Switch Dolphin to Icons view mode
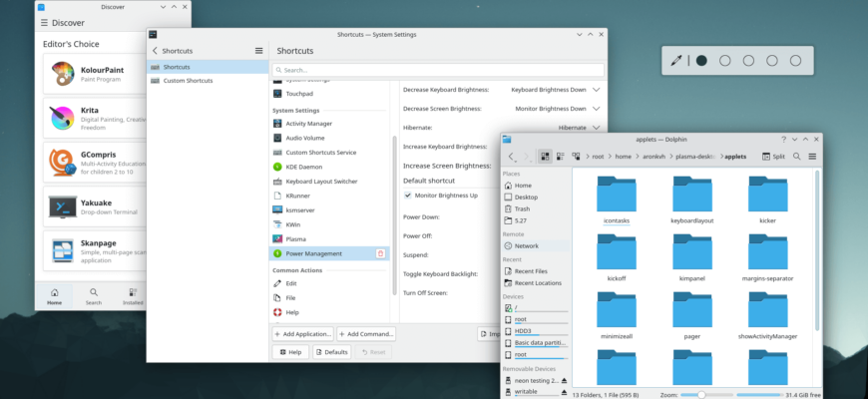The width and height of the screenshot is (868, 399). (545, 157)
